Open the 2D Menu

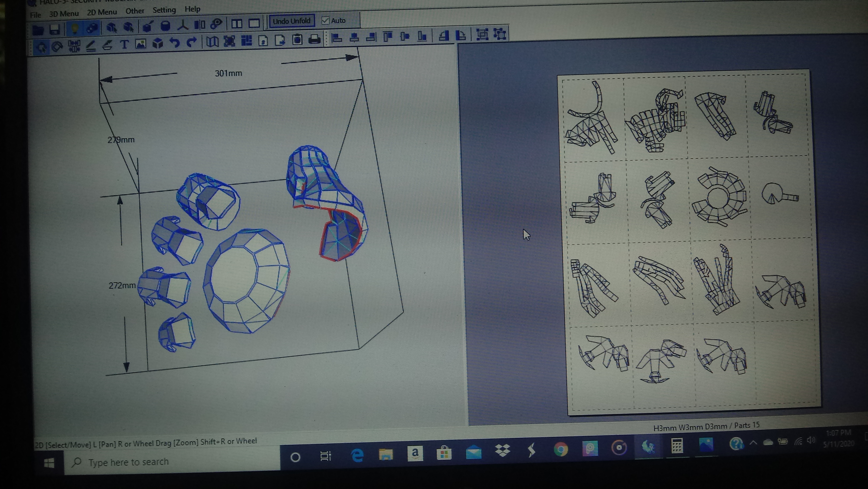click(x=102, y=12)
